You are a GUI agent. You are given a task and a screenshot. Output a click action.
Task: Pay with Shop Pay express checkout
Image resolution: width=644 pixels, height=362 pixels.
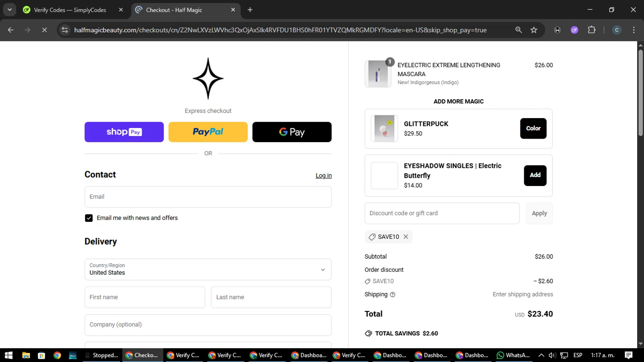click(124, 132)
